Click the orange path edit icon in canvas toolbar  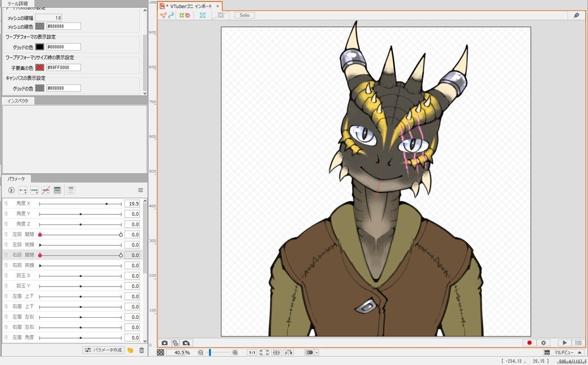[x=164, y=15]
